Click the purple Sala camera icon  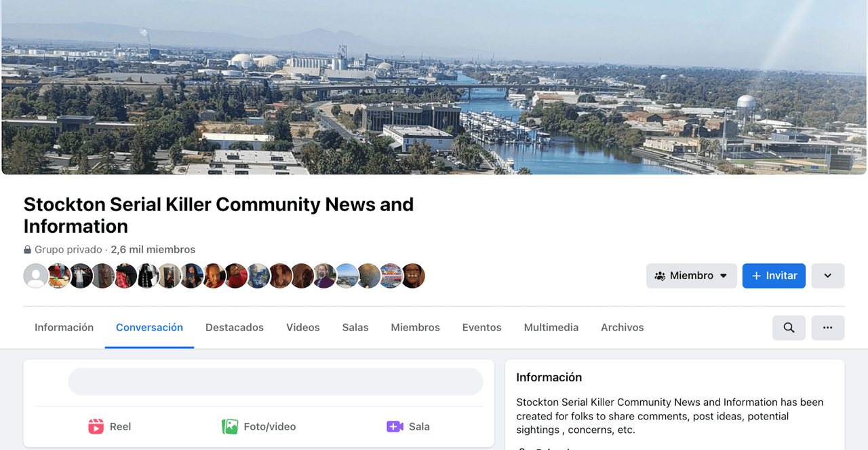[395, 426]
